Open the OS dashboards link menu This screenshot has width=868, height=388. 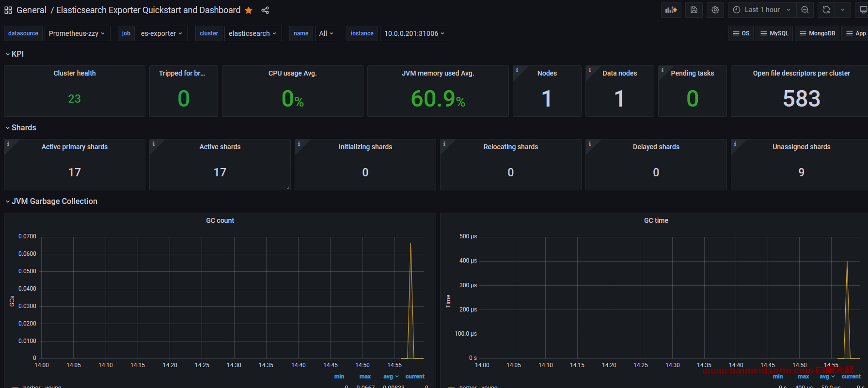741,33
